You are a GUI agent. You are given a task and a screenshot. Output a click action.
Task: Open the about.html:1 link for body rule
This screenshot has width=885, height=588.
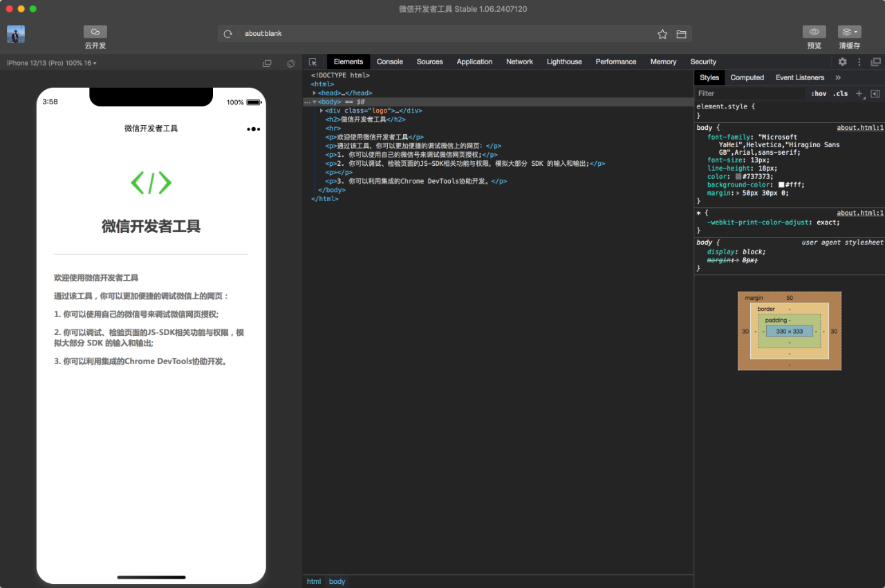pos(860,128)
